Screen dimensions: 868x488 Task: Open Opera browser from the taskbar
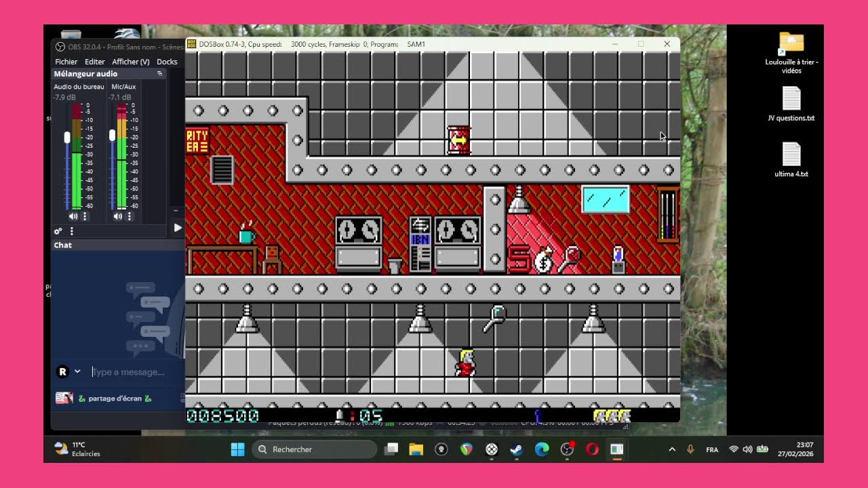pyautogui.click(x=592, y=449)
